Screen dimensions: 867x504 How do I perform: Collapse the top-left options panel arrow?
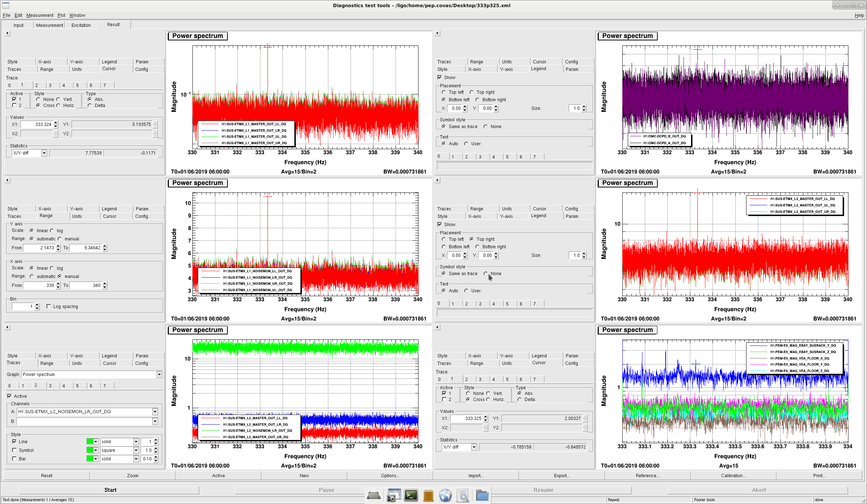point(8,33)
